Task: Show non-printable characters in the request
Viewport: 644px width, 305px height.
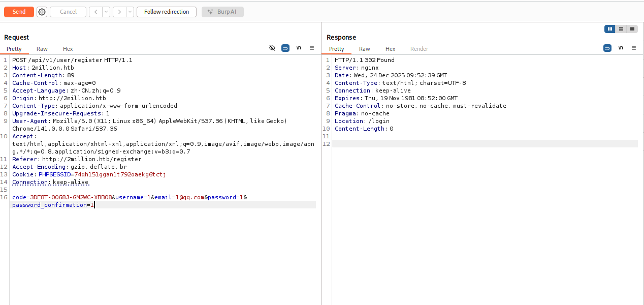Action: pos(299,48)
